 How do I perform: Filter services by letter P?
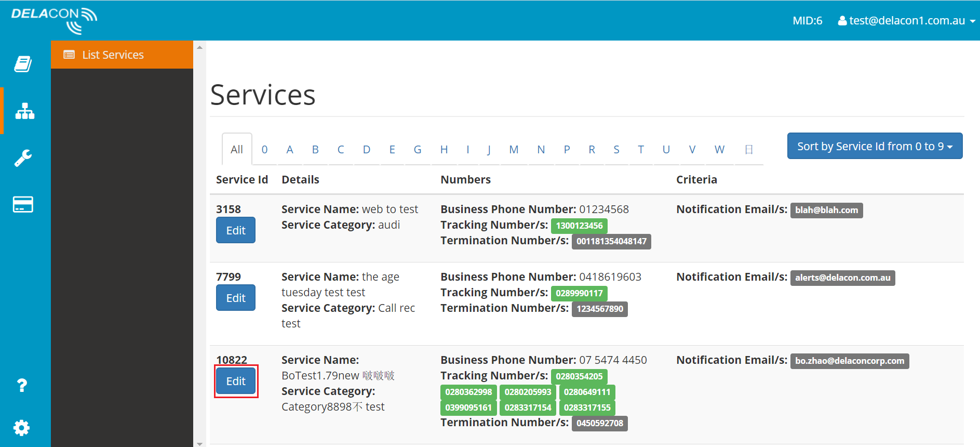(567, 150)
